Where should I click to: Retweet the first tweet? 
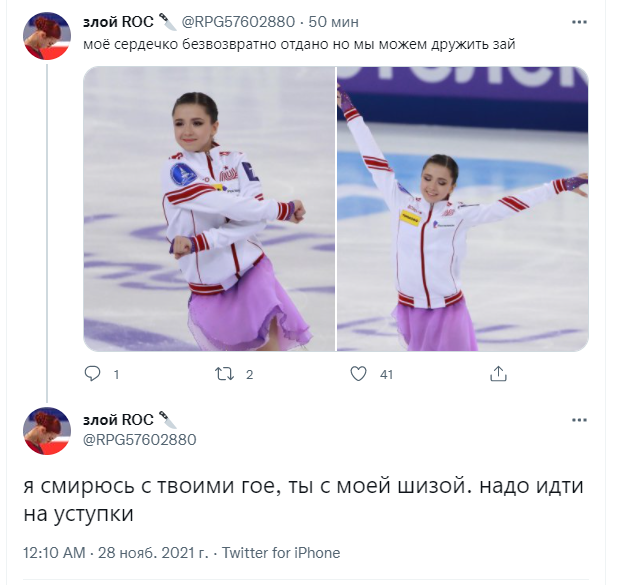click(224, 374)
